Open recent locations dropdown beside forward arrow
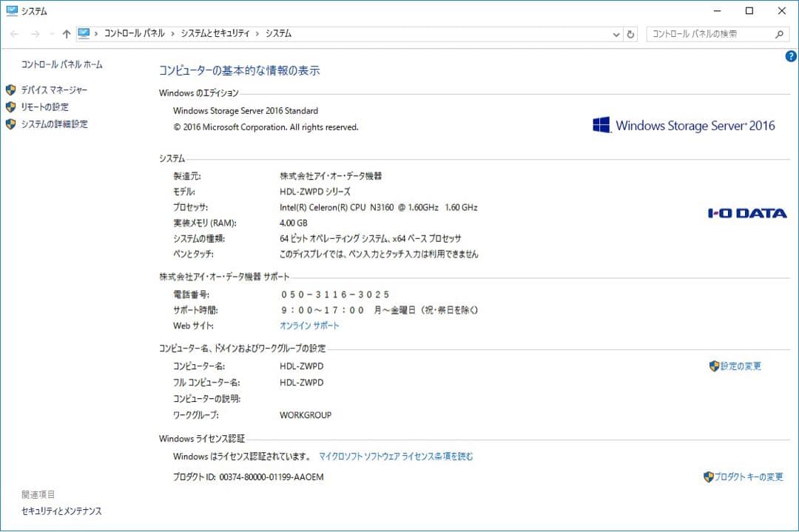 (x=52, y=34)
